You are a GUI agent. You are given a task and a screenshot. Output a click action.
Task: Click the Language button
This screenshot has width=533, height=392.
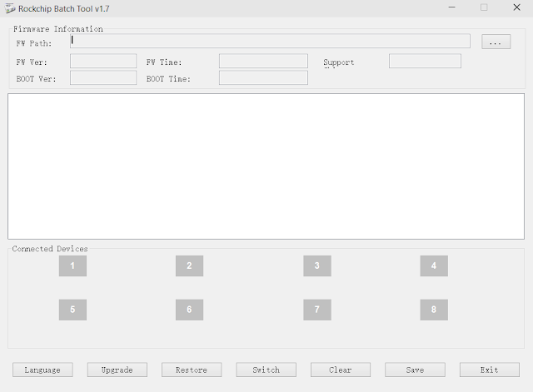click(x=42, y=370)
